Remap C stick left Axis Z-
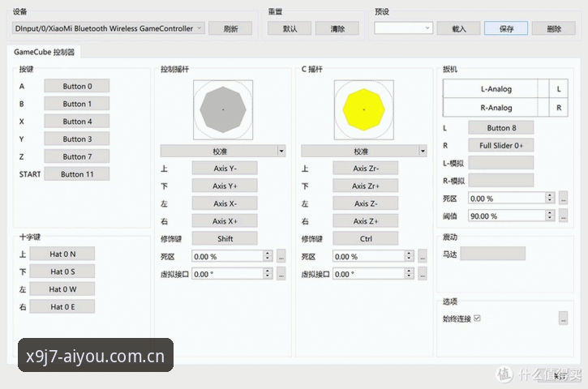Viewport: 588px width, 389px height. tap(366, 203)
